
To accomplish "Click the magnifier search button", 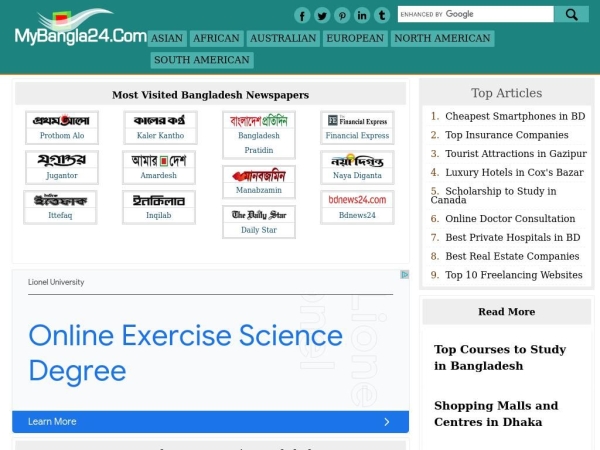I will [x=571, y=14].
